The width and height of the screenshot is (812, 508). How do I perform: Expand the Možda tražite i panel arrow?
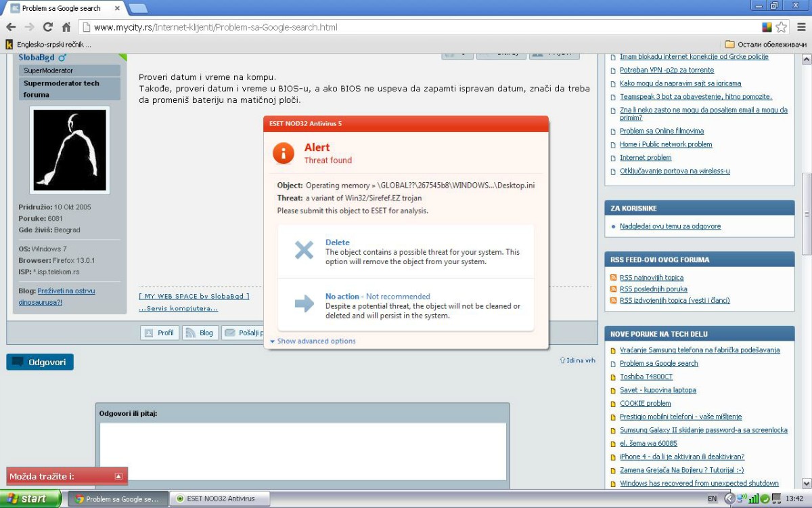[118, 476]
